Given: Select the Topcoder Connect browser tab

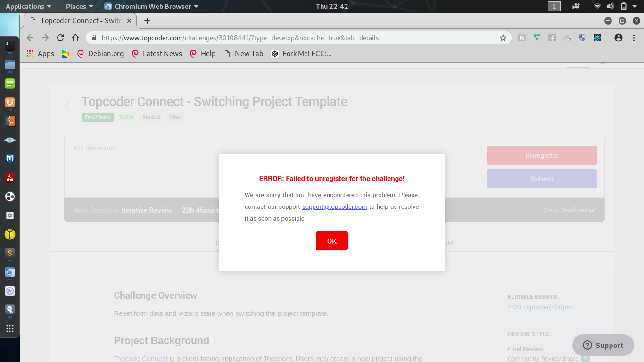Looking at the screenshot, I should click(80, 21).
